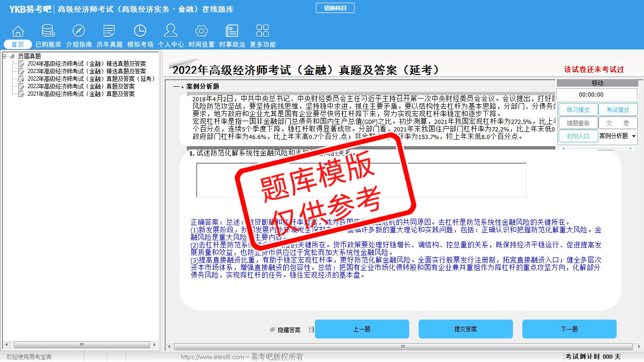Click the 切换科目 button
644x362 pixels.
334,8
